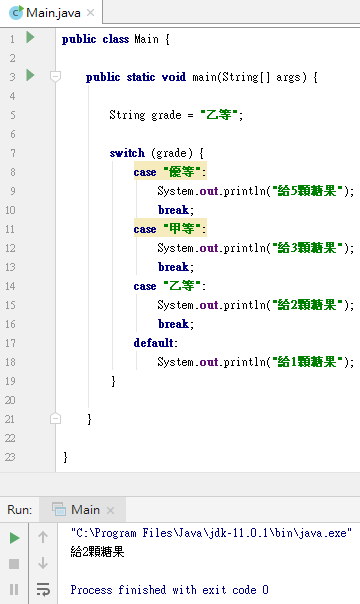This screenshot has height=604, width=360.
Task: Click the Run panel label
Action: pos(19,510)
